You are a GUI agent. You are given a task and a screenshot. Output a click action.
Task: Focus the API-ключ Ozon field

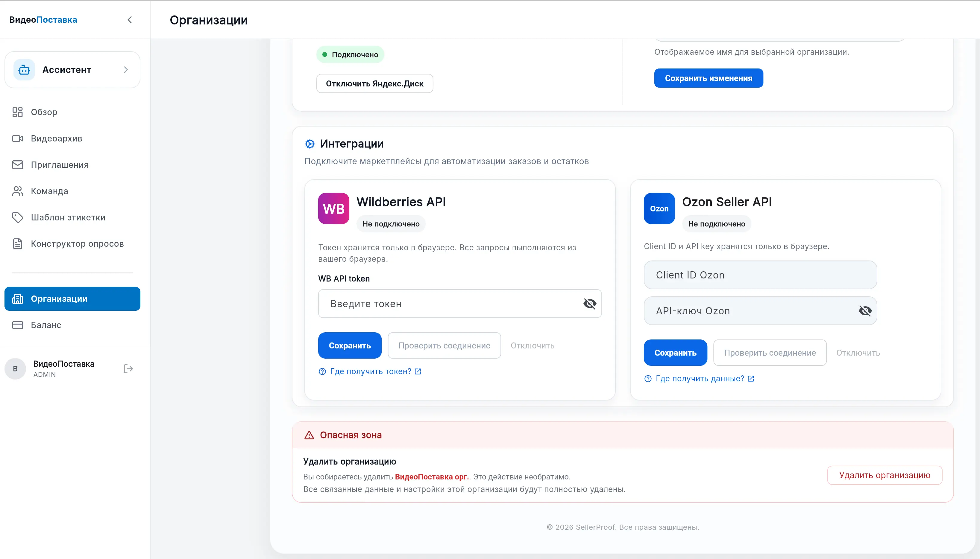[760, 311]
